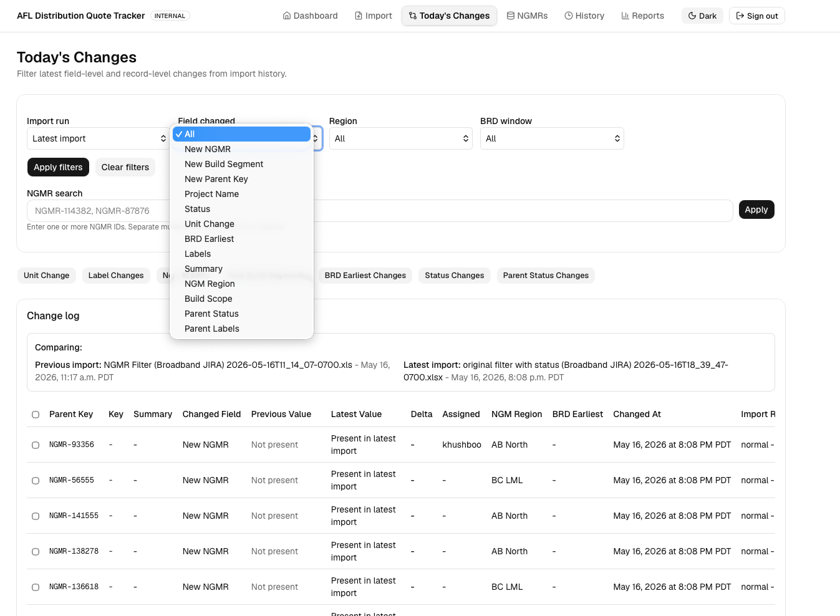Select the Today's Changes tab
The image size is (840, 616).
coord(449,16)
